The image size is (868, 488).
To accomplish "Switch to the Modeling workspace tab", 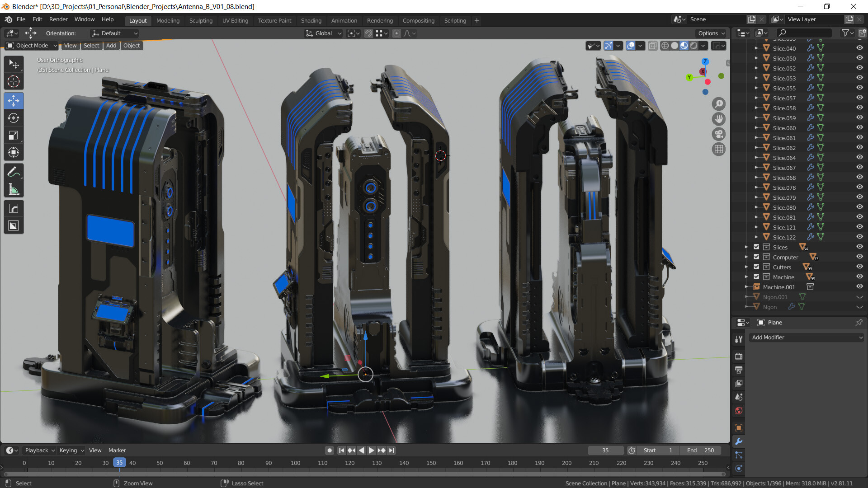I will [x=168, y=20].
